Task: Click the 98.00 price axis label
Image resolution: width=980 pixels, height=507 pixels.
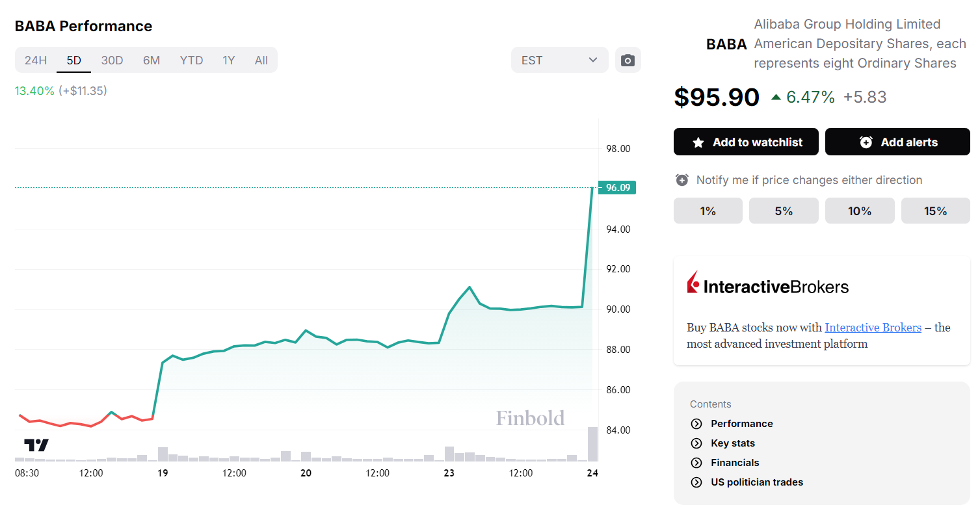Action: [x=618, y=149]
